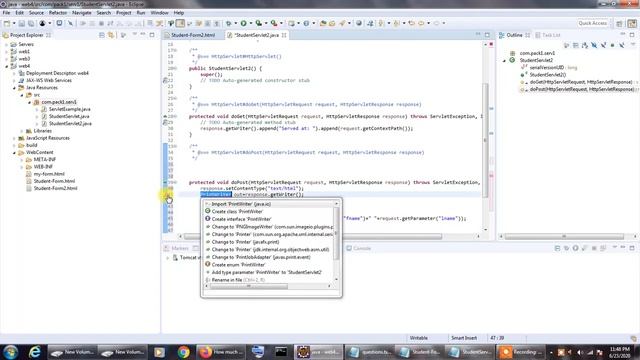
Task: Toggle Mark Occurrences highlighter in toolbar
Action: 180,24
